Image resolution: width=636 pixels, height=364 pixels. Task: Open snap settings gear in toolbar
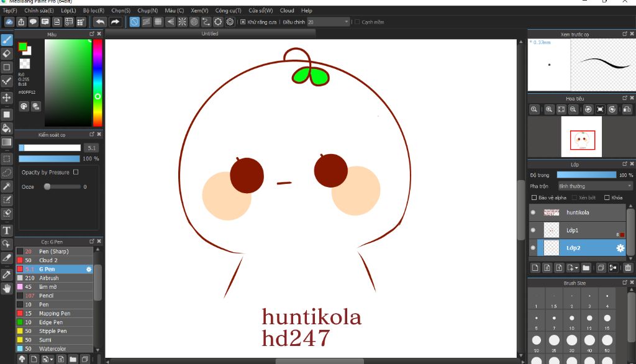(x=230, y=22)
